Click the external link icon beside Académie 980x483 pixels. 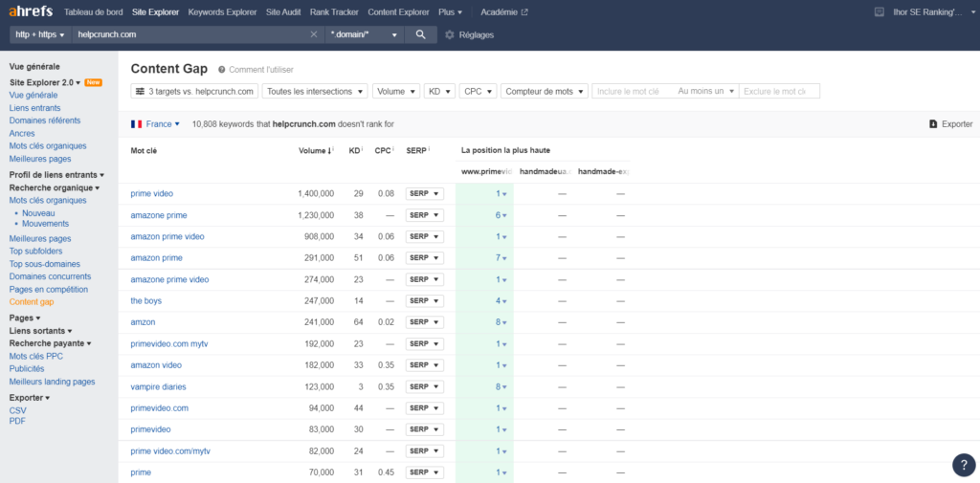click(x=524, y=12)
